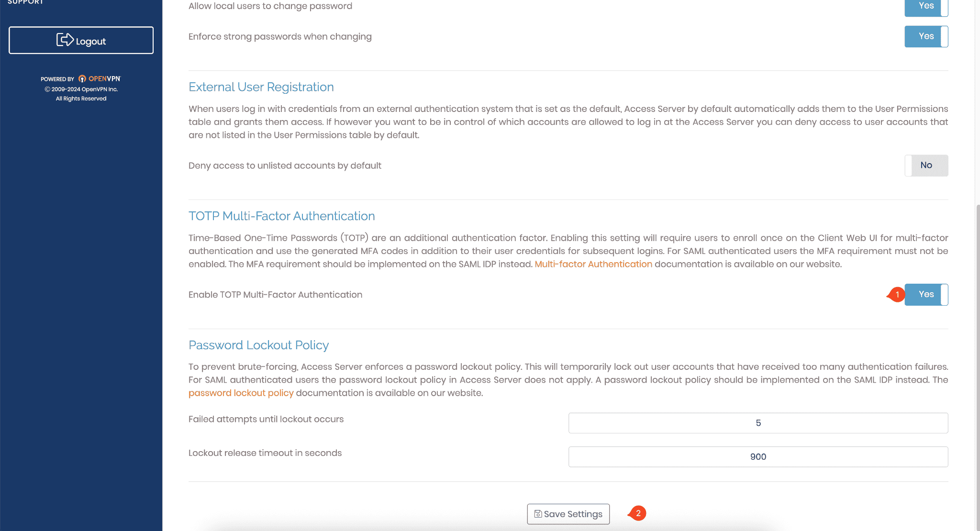Open the SUPPORT section in sidebar
Viewport: 980px width, 531px height.
tap(25, 2)
